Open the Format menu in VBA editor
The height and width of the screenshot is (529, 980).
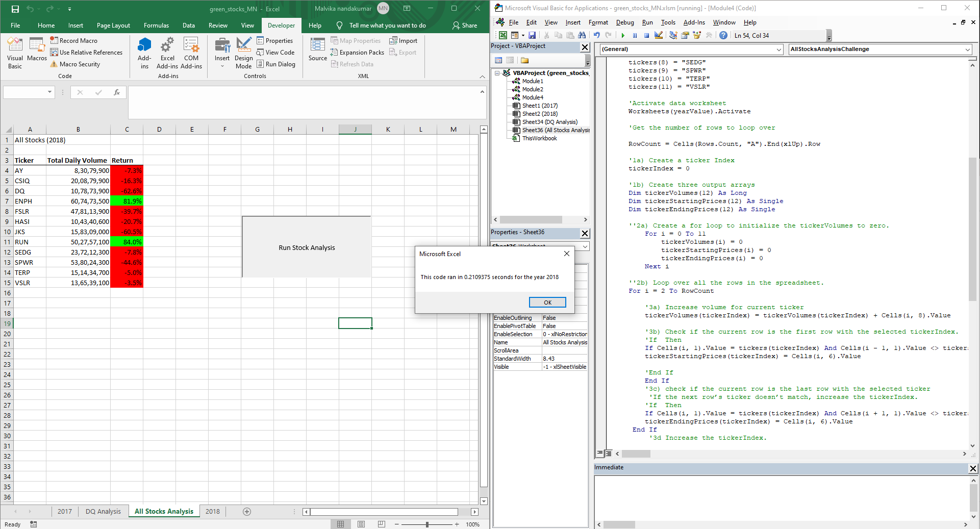pos(598,22)
